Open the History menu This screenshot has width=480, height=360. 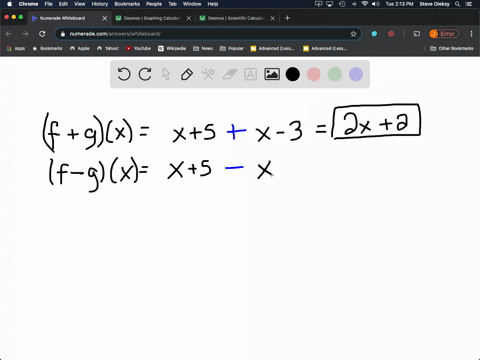(100, 4)
